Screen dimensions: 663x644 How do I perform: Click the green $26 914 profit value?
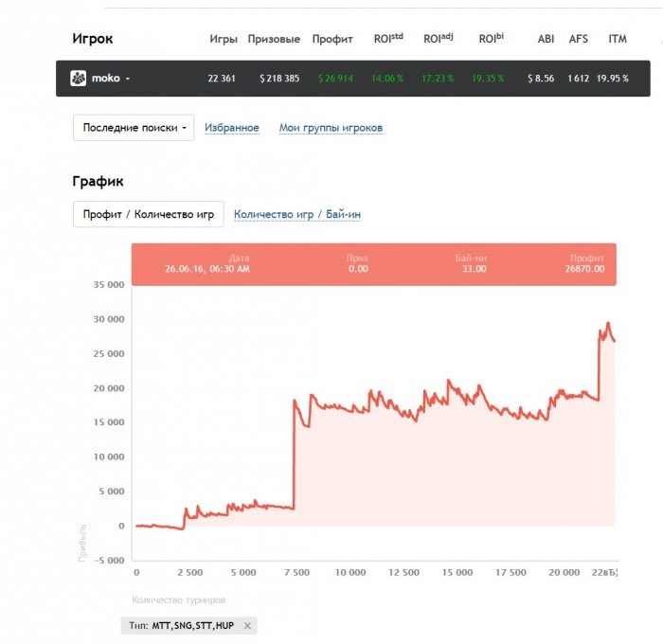click(335, 79)
